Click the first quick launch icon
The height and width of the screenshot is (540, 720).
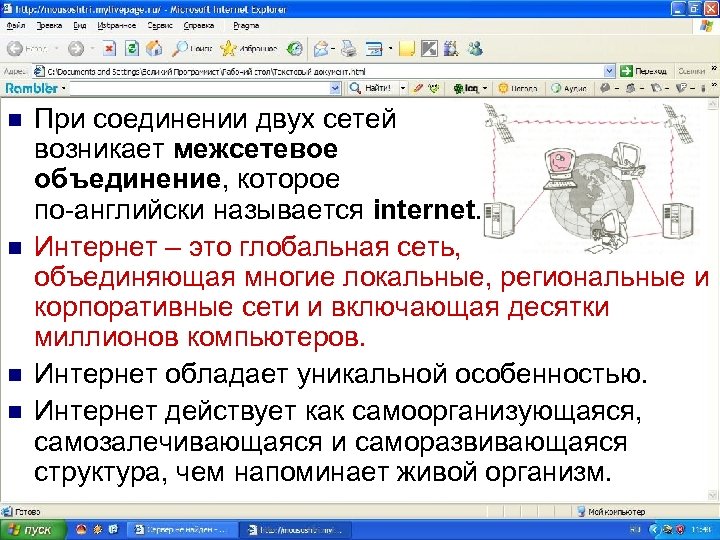pyautogui.click(x=81, y=529)
